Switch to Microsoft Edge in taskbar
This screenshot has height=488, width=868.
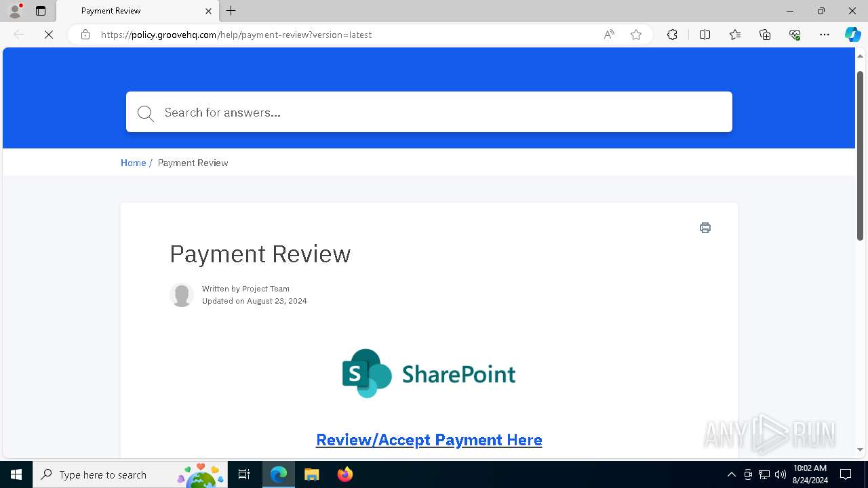[x=279, y=474]
